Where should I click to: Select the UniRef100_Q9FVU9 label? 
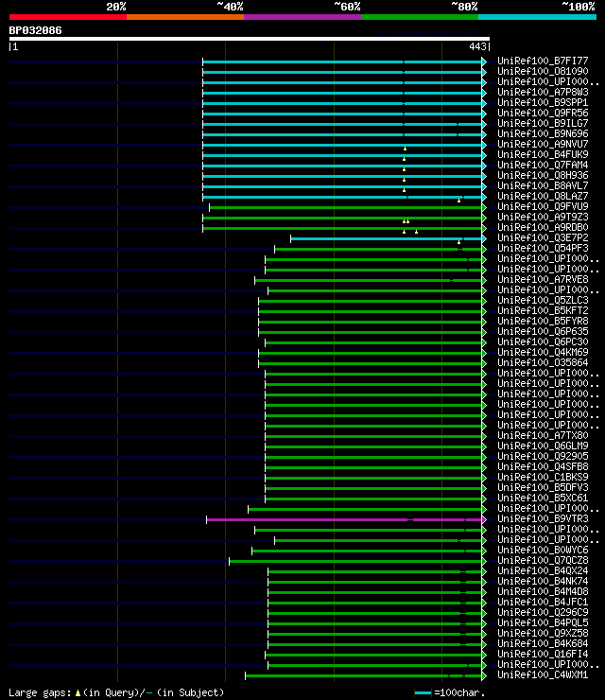pyautogui.click(x=543, y=207)
